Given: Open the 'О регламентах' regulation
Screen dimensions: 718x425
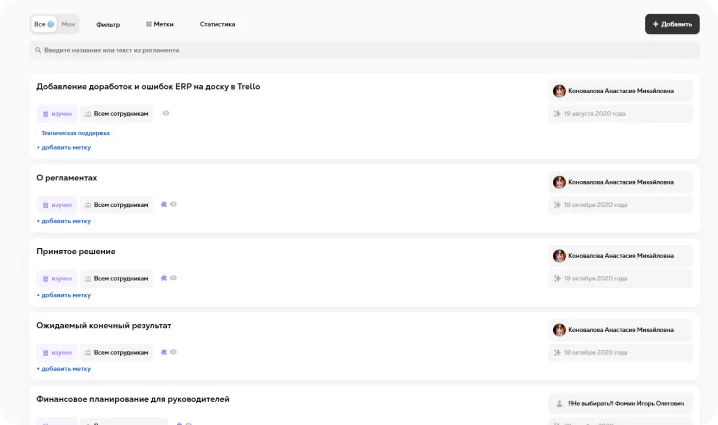Looking at the screenshot, I should (x=67, y=178).
